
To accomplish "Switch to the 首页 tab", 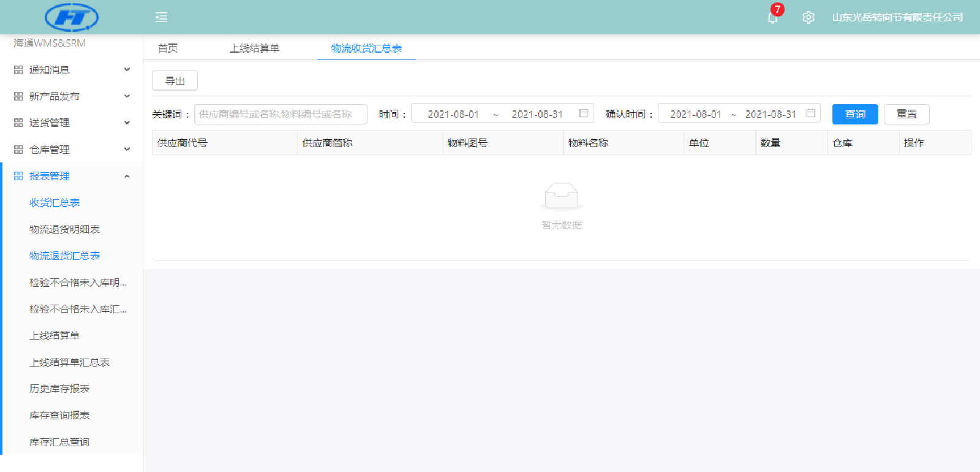I will (168, 48).
